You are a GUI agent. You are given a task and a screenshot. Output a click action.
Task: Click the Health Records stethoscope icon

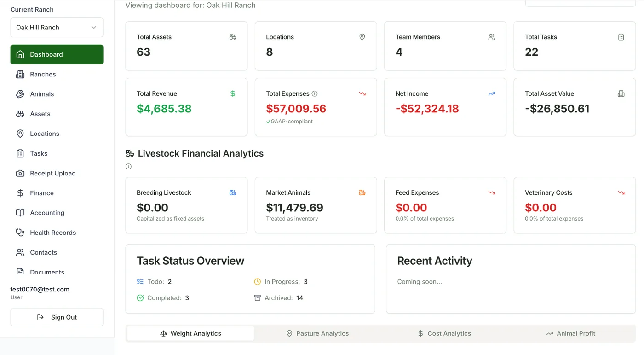coord(20,233)
